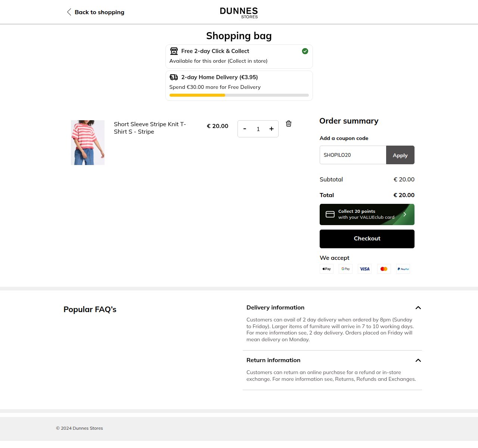
Task: Click the Shopping bag page title
Action: pos(239,36)
